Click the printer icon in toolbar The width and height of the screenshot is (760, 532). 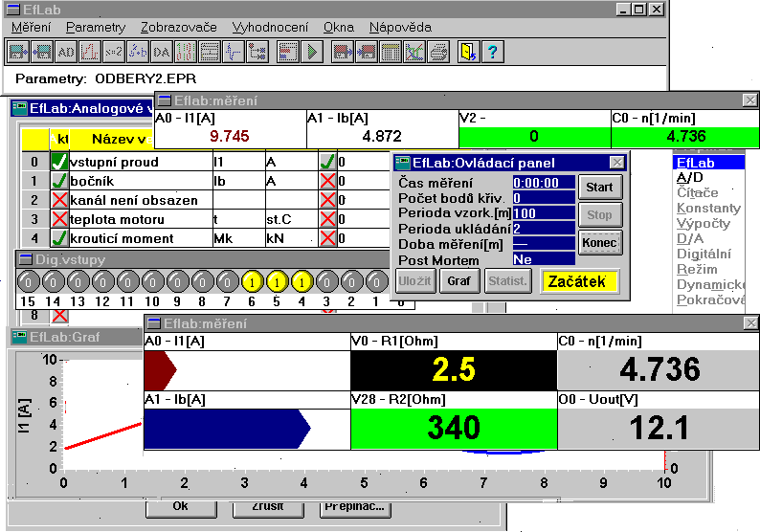[438, 52]
